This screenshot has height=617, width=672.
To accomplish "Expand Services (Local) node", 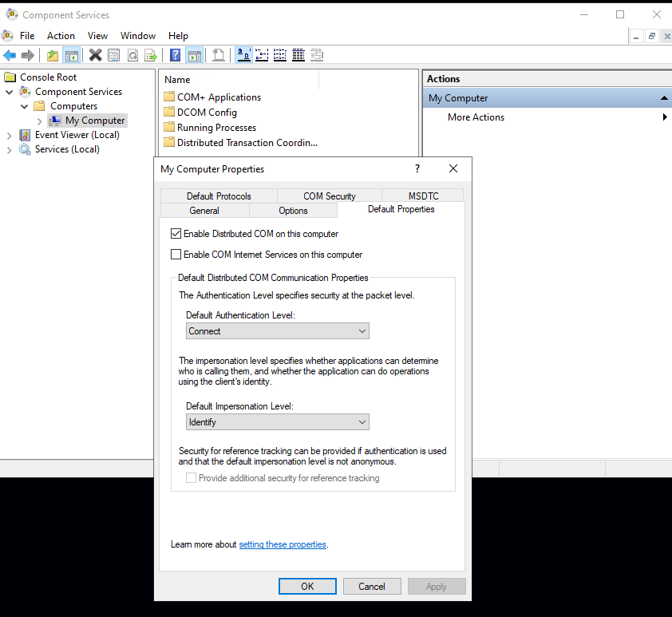I will (9, 150).
